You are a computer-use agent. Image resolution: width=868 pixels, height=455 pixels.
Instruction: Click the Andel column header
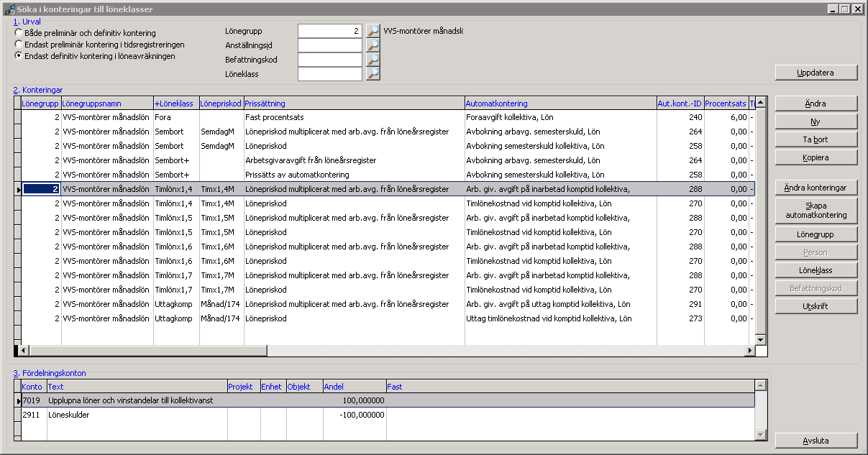coord(355,387)
